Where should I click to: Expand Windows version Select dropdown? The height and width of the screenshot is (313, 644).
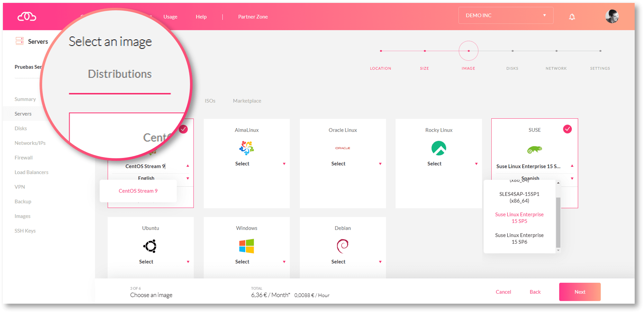click(247, 262)
